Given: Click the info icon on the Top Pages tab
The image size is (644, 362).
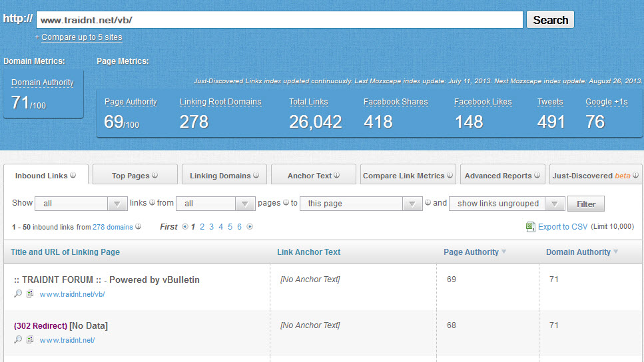Looking at the screenshot, I should pos(155,176).
